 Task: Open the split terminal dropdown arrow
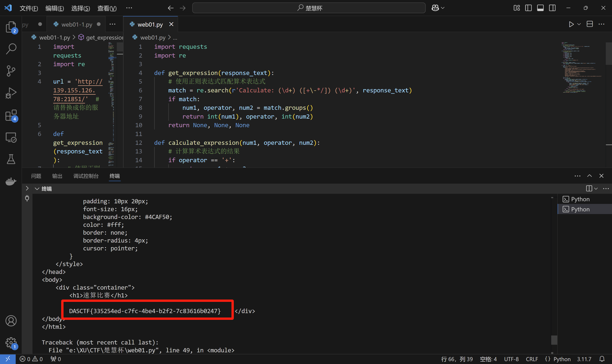pyautogui.click(x=596, y=188)
